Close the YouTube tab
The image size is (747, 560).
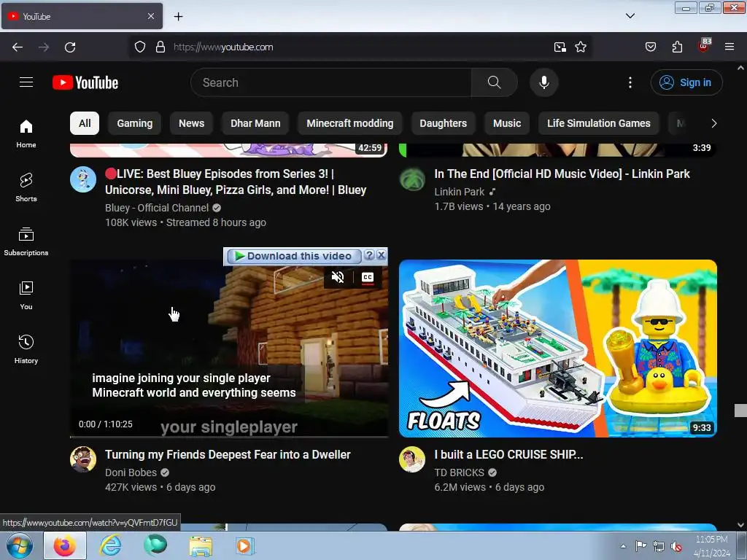click(150, 16)
